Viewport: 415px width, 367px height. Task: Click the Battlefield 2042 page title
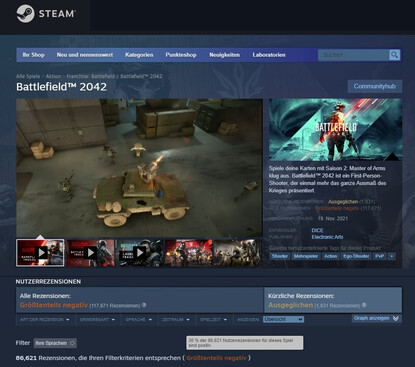[x=62, y=87]
